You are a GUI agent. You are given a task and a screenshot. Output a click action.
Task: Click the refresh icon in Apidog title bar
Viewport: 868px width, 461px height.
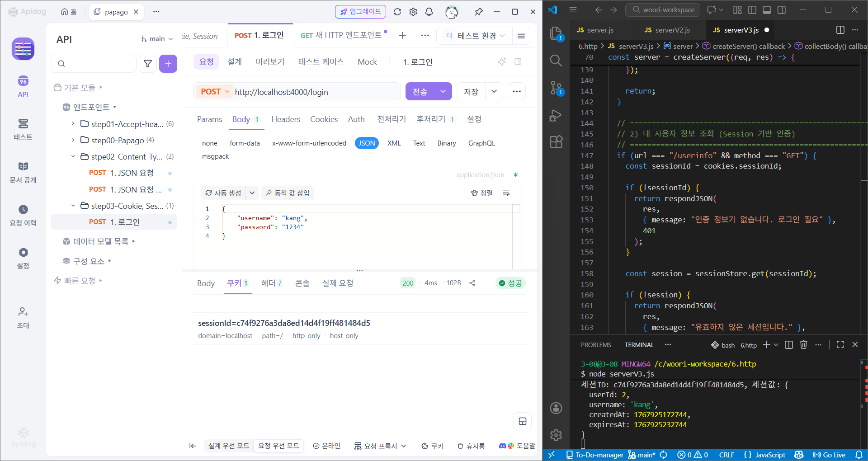point(397,12)
